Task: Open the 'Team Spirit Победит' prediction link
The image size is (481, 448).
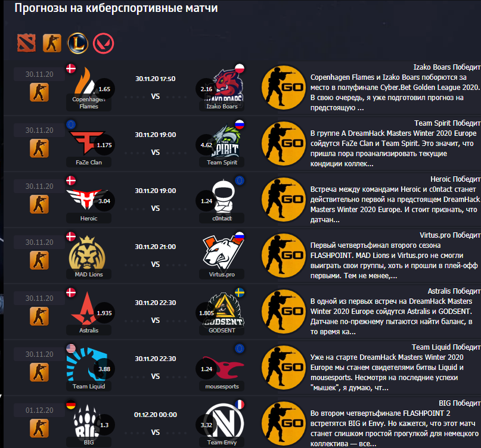Action: pyautogui.click(x=447, y=123)
